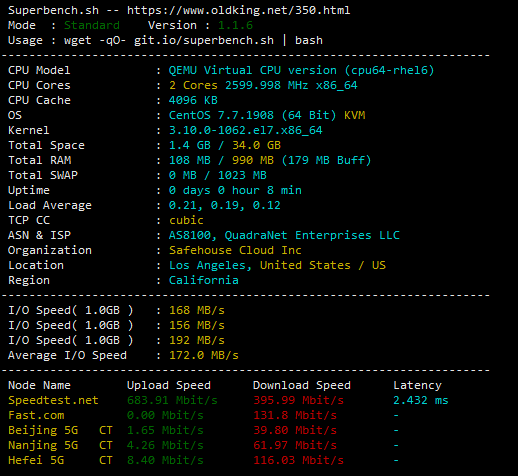The width and height of the screenshot is (518, 476).
Task: Click the oldking.net URL in the header
Action: coord(238,10)
